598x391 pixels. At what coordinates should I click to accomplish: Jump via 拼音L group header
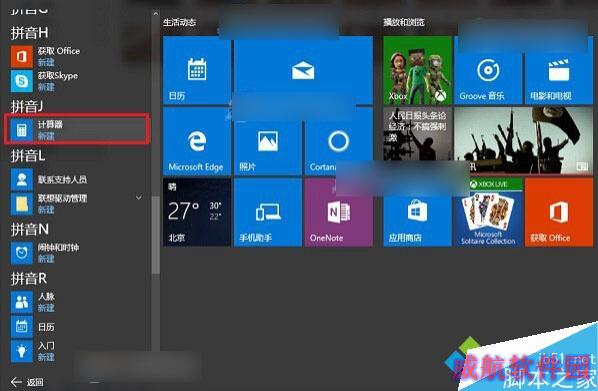click(x=28, y=156)
